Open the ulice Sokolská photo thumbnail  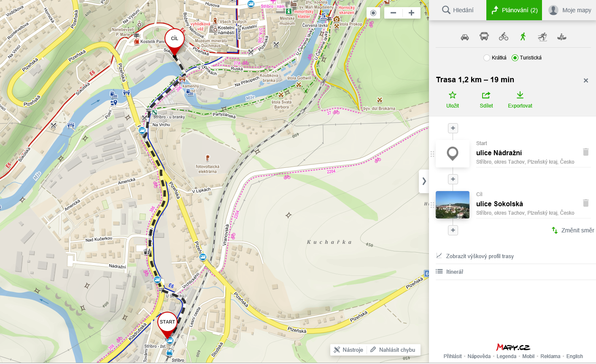(453, 205)
